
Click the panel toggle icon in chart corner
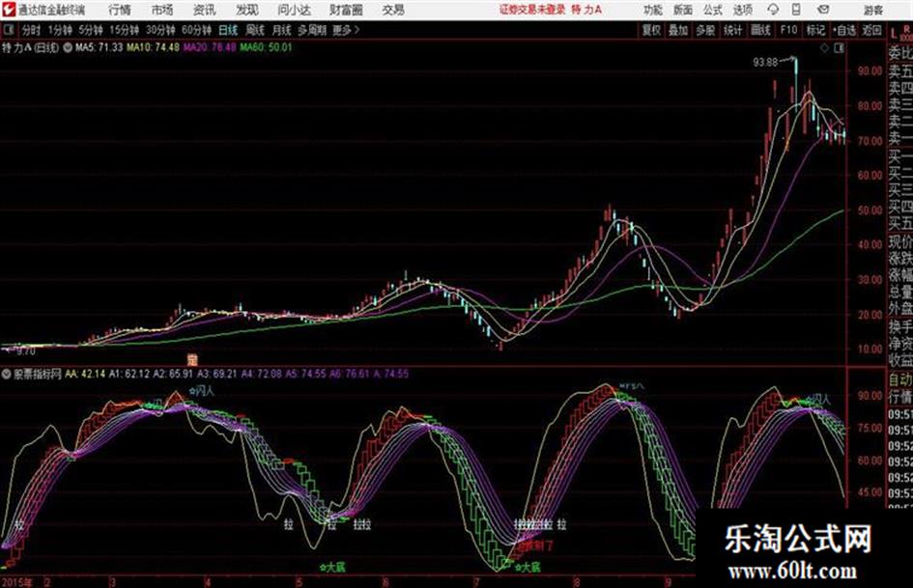tap(839, 48)
